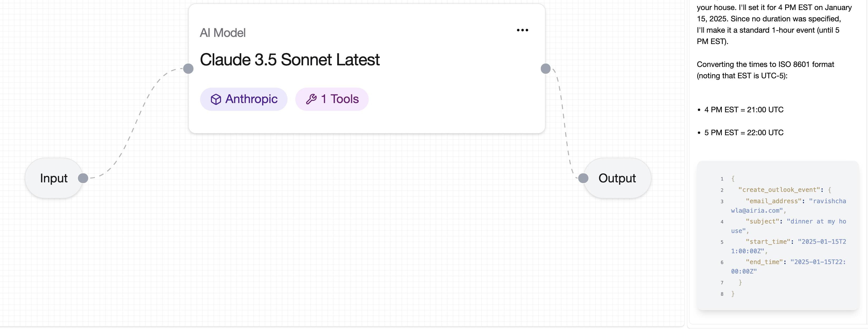Click the Output node's input connector dot

coord(583,178)
